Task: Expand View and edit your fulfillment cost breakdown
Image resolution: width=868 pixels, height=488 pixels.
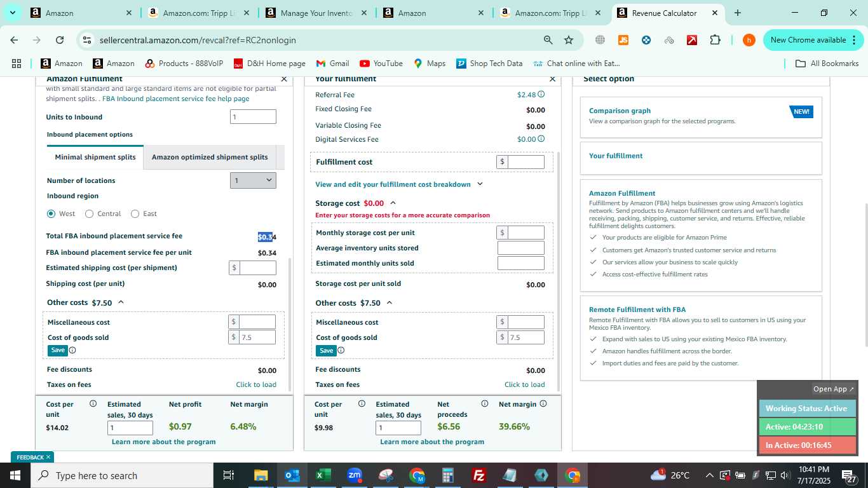Action: [399, 184]
